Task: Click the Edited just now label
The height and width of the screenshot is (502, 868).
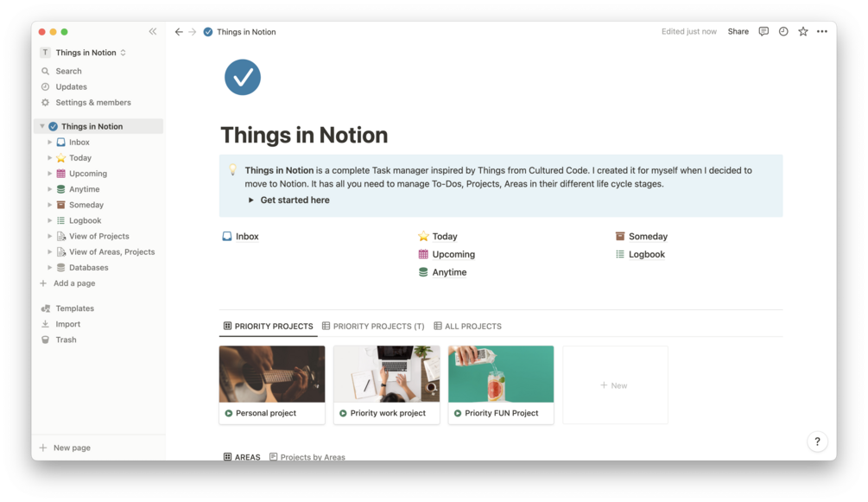Action: (688, 32)
